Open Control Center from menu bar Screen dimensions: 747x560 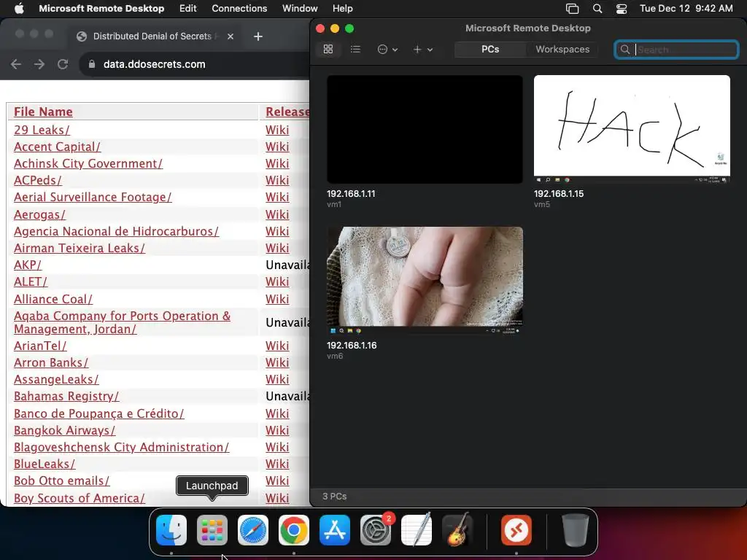click(x=622, y=8)
